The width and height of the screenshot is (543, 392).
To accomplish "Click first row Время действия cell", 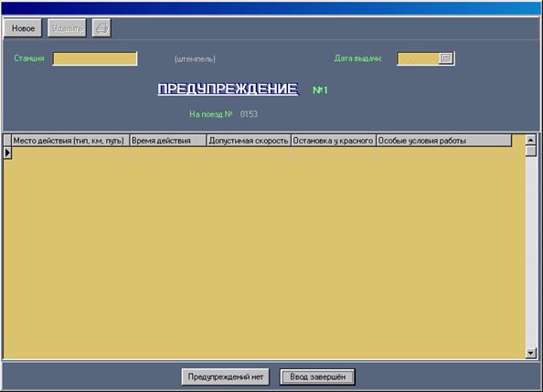I will [x=168, y=154].
